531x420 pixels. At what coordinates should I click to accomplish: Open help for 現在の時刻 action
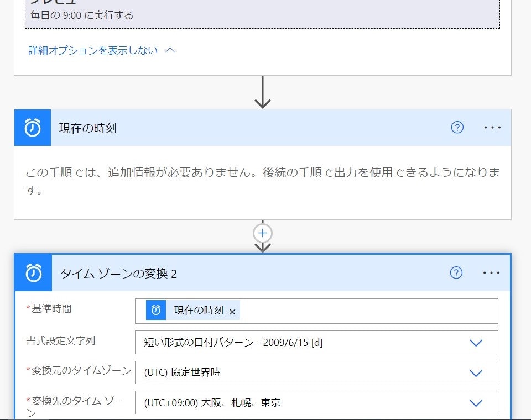click(457, 128)
